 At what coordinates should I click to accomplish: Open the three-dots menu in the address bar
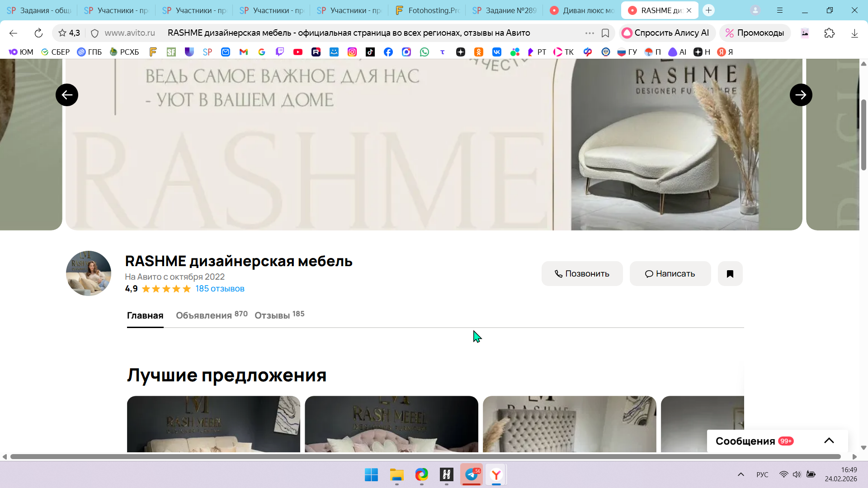pos(590,33)
